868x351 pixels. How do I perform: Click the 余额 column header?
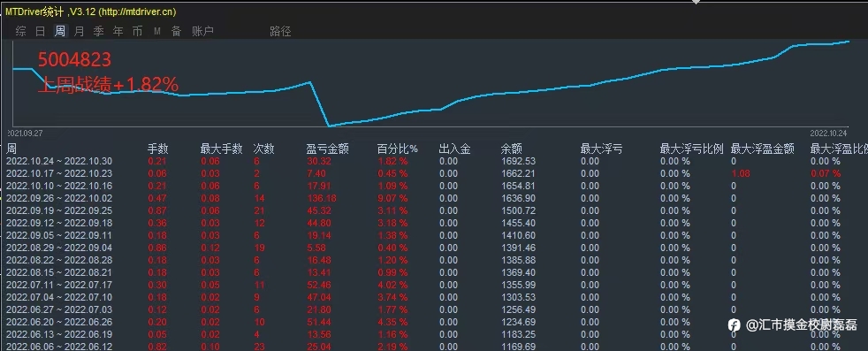[x=512, y=149]
